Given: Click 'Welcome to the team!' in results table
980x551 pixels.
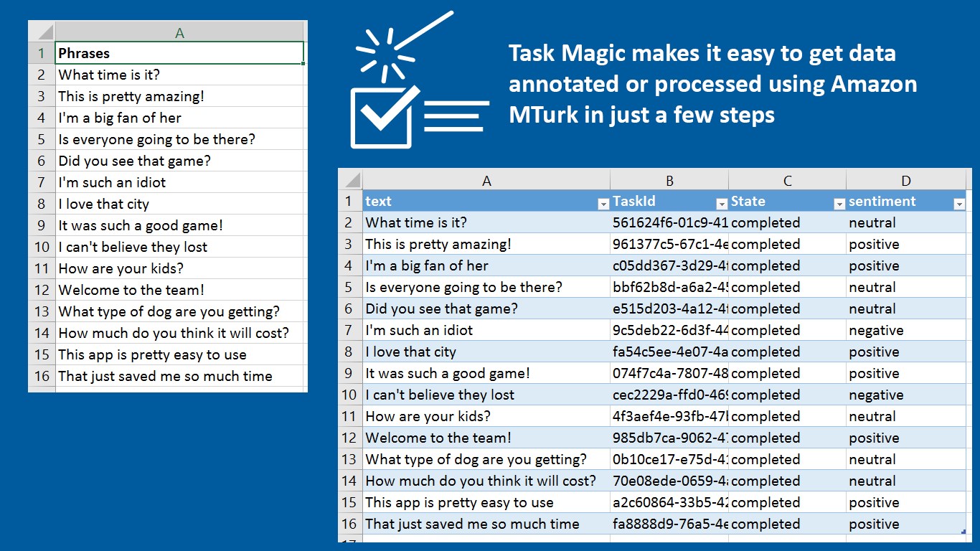Looking at the screenshot, I should point(486,438).
